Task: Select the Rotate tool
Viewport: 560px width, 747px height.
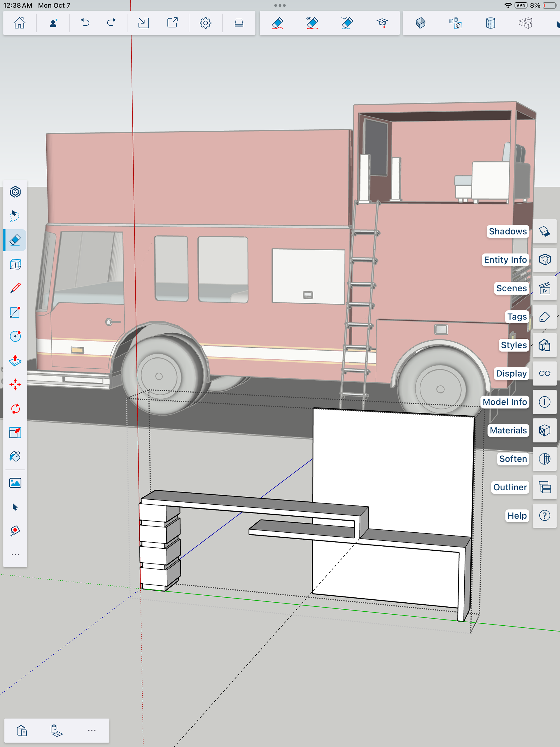Action: 15,409
